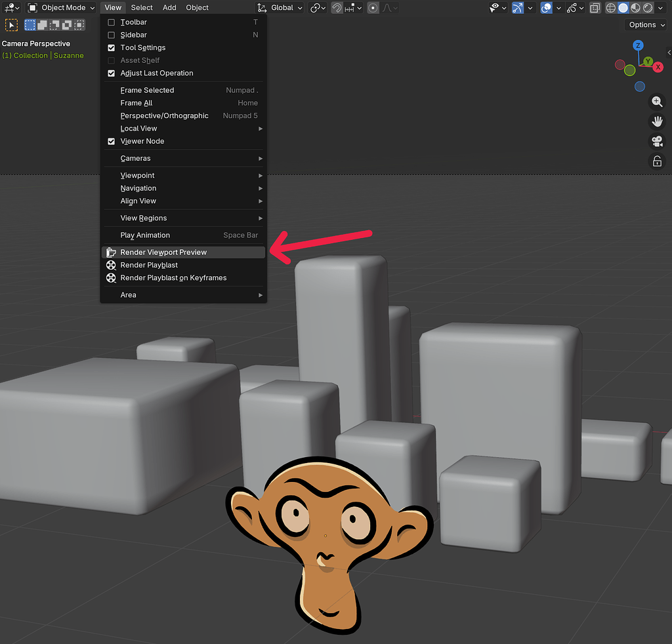Screen dimensions: 672x644
Task: Expand the Viewpoint submenu
Action: click(184, 176)
